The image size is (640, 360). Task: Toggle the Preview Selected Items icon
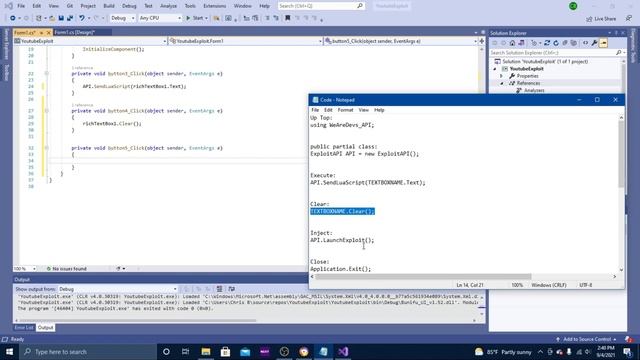(x=603, y=43)
